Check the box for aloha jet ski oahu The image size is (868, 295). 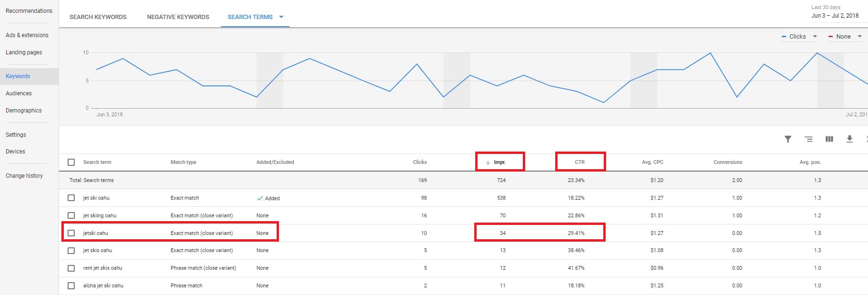click(x=71, y=286)
